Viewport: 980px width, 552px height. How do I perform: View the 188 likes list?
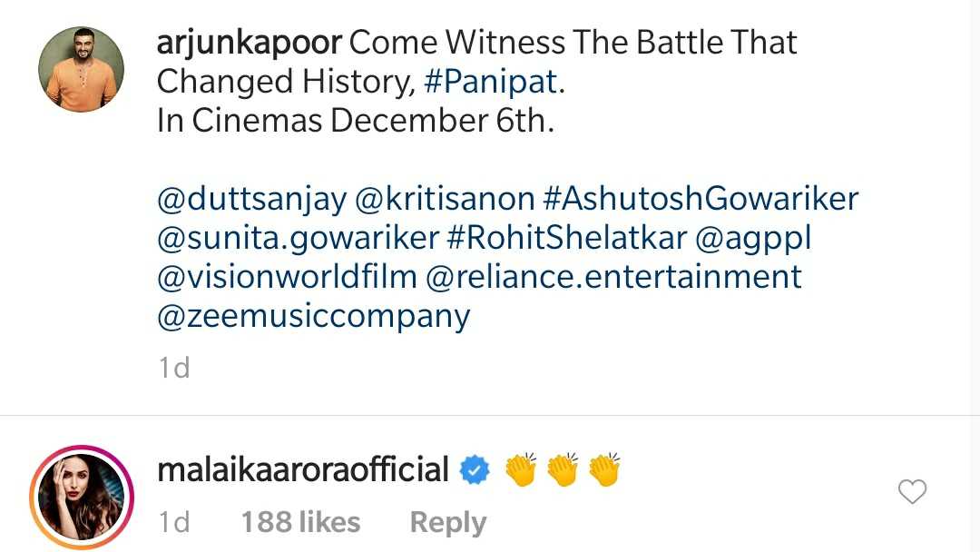coord(300,522)
